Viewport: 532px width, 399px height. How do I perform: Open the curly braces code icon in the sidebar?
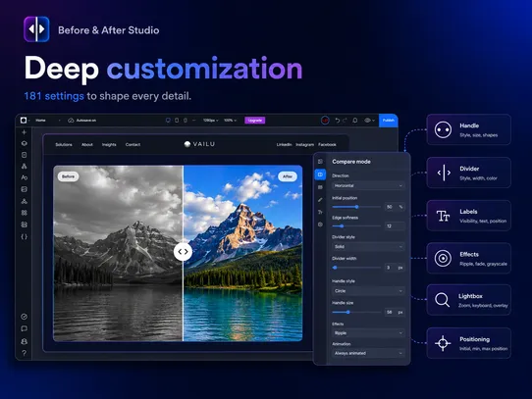pyautogui.click(x=25, y=236)
